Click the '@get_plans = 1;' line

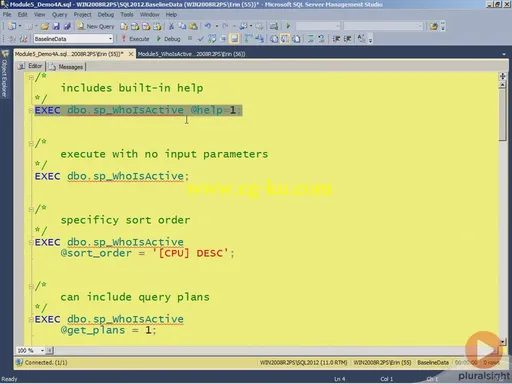(108, 330)
